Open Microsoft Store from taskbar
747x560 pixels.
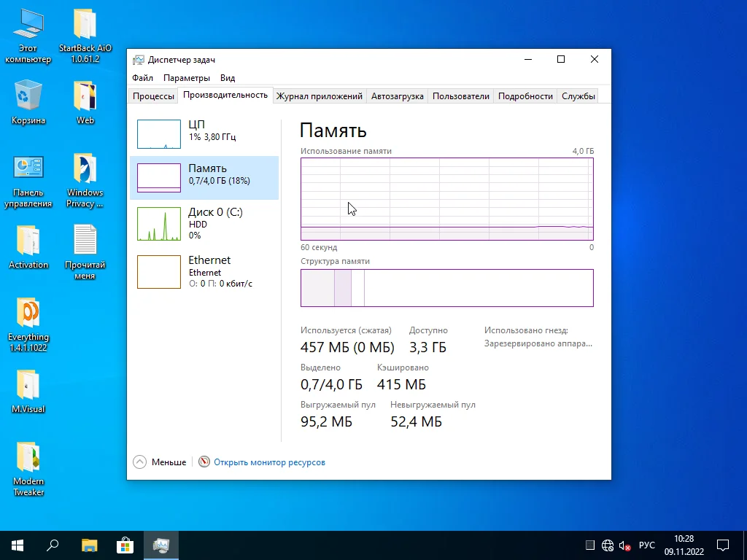[x=125, y=545]
